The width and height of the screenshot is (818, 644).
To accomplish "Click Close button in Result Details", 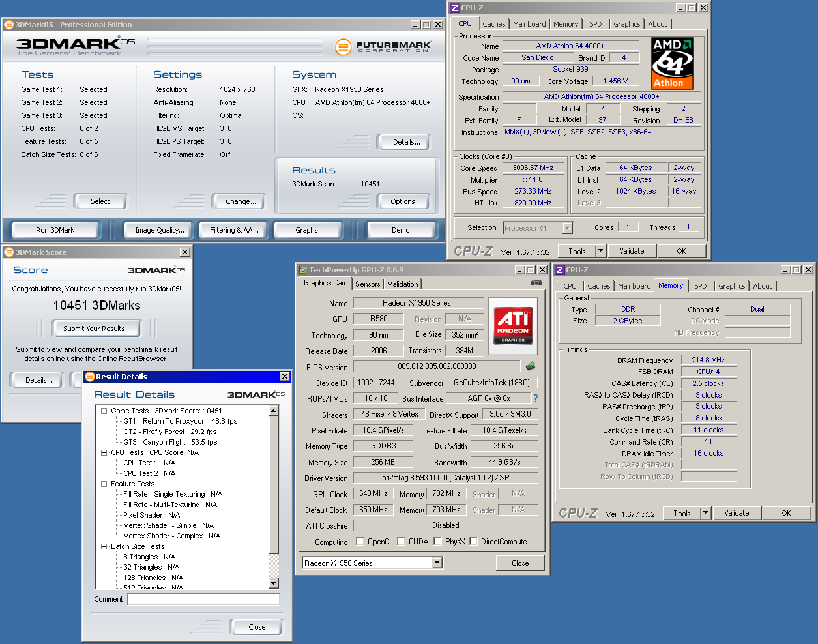I will click(x=257, y=627).
